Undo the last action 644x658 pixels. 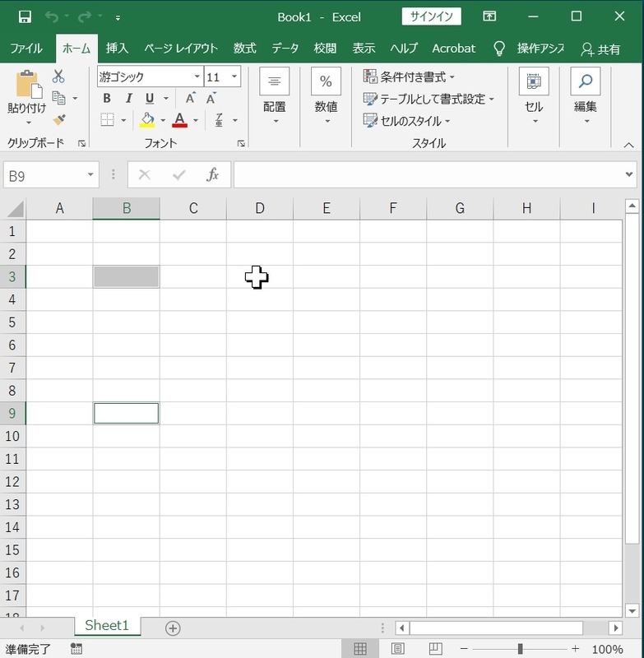[x=52, y=16]
